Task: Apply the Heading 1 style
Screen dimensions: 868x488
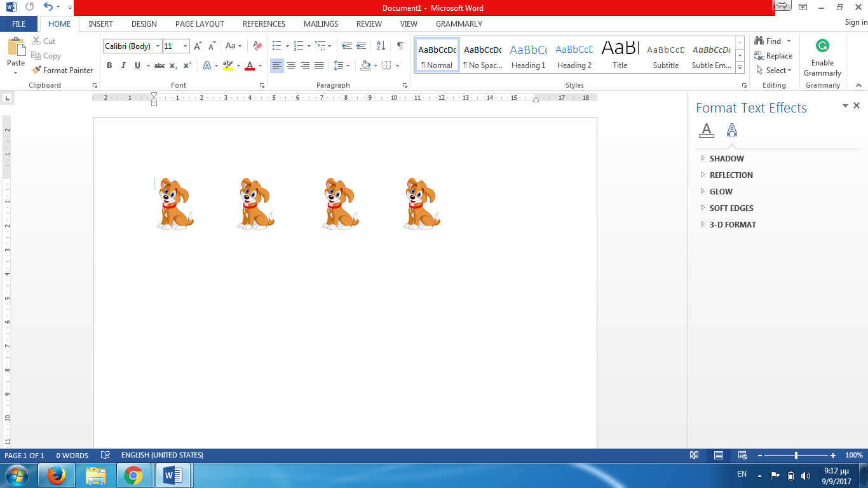Action: click(x=529, y=55)
